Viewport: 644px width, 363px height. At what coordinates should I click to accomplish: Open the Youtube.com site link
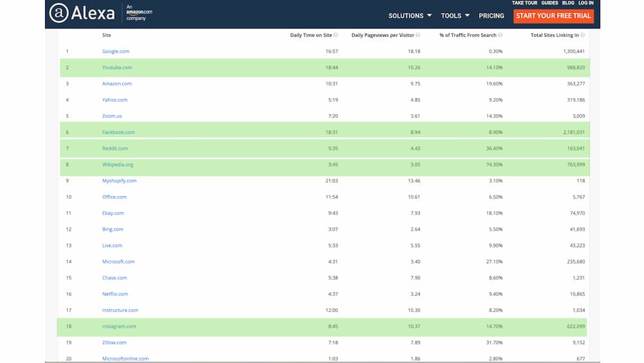point(117,68)
